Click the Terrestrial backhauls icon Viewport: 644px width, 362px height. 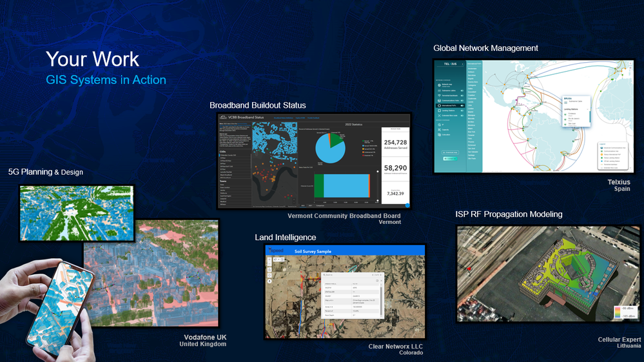[x=439, y=96]
